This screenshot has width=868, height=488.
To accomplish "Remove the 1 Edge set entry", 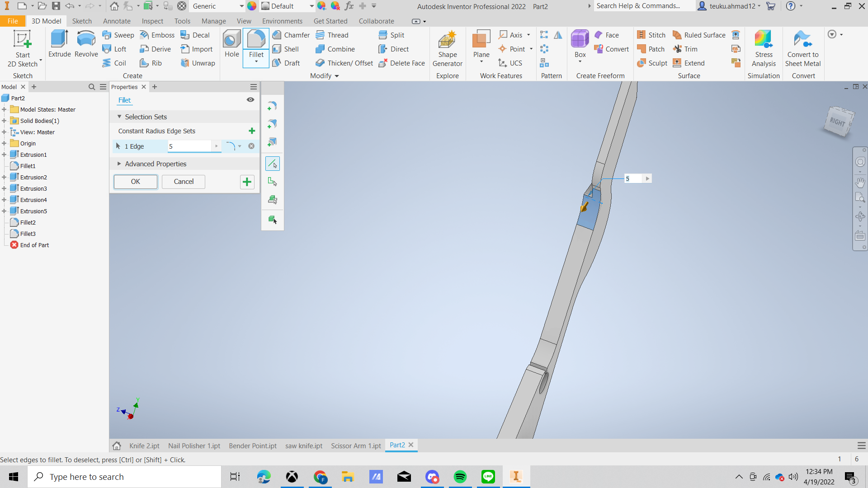I will (251, 146).
